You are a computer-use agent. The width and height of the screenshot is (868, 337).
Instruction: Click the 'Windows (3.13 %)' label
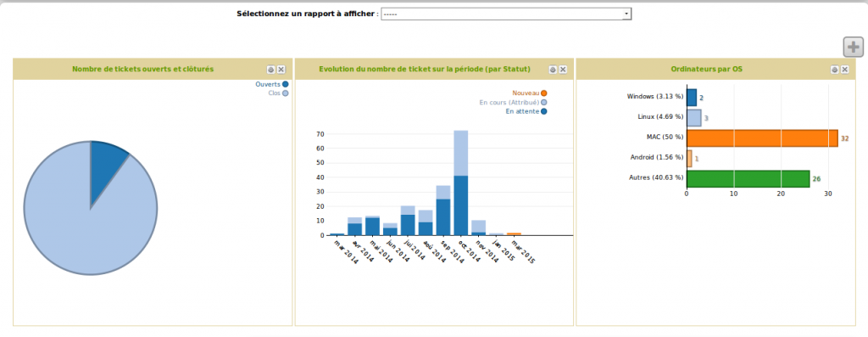click(x=655, y=97)
